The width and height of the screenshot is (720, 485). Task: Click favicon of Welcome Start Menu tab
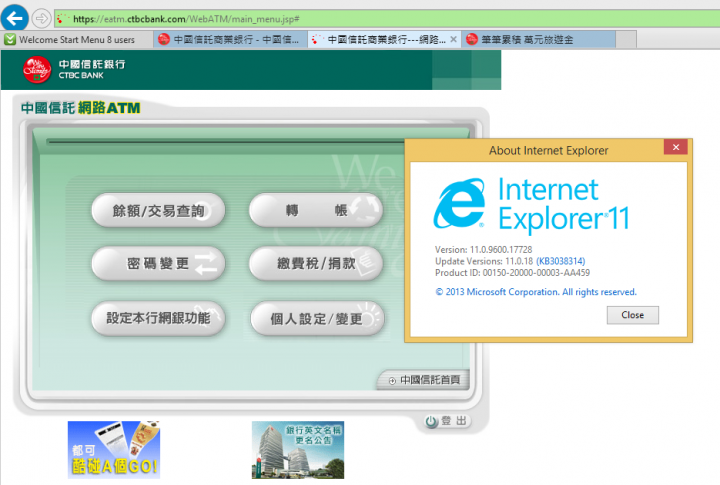point(10,39)
